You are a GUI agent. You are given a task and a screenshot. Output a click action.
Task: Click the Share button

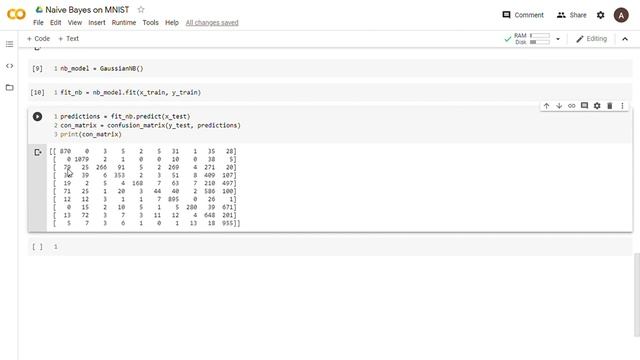[571, 15]
